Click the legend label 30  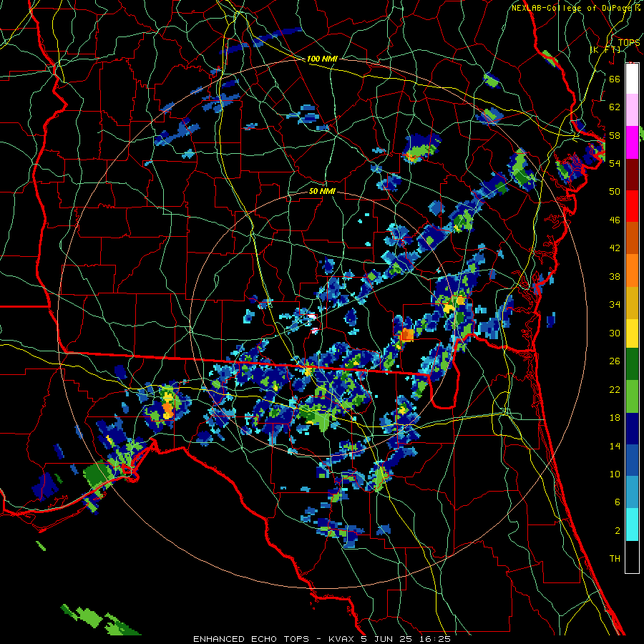[x=615, y=333]
